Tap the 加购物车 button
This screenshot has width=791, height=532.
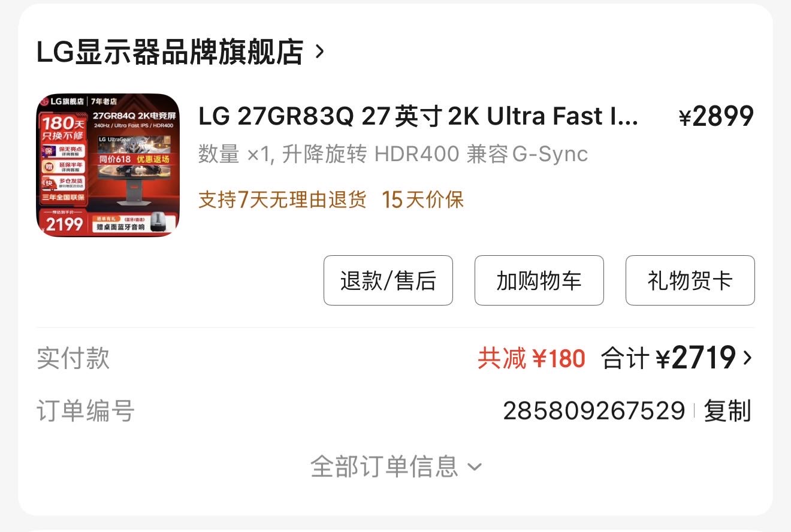539,280
